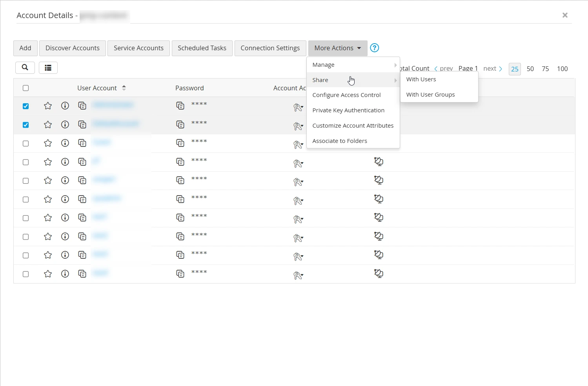Image resolution: width=588 pixels, height=386 pixels.
Task: Open info icon in the third row
Action: pos(65,143)
